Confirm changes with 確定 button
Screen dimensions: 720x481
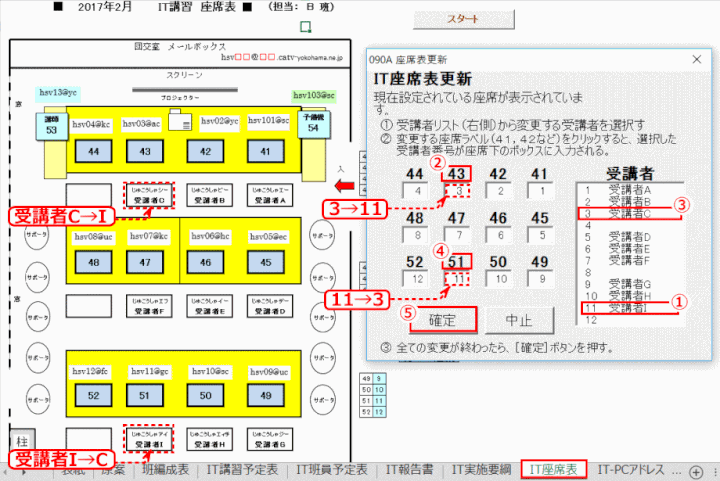click(443, 320)
